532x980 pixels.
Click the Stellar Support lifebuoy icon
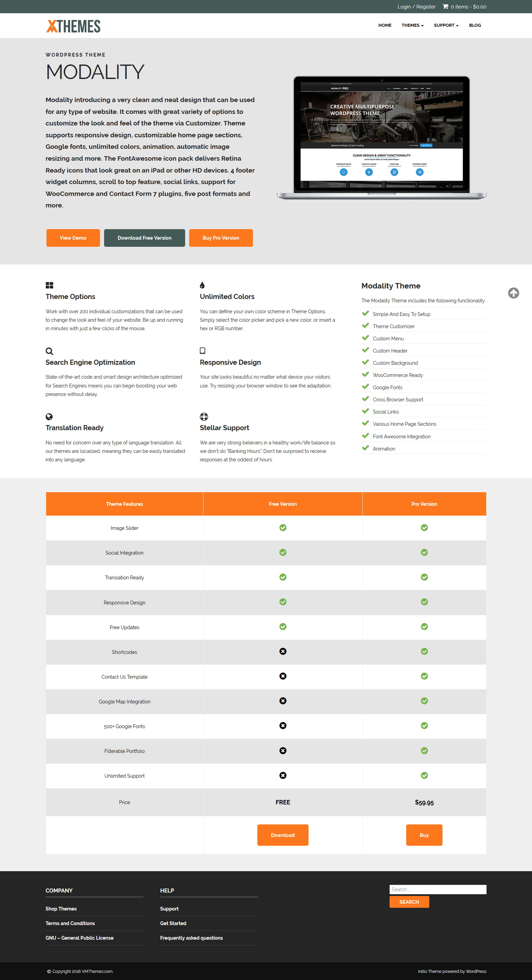204,417
